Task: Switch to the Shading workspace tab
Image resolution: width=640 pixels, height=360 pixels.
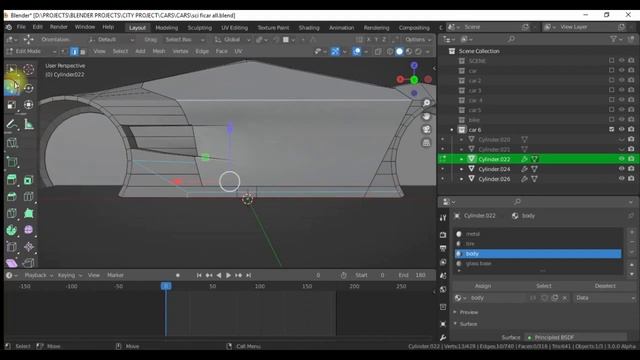Action: 309,28
